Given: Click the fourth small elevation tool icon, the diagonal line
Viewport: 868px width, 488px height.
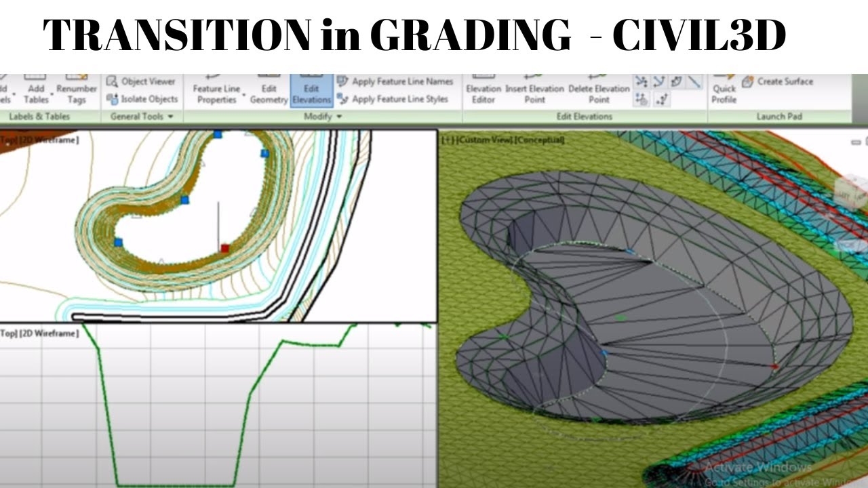Looking at the screenshot, I should point(694,82).
